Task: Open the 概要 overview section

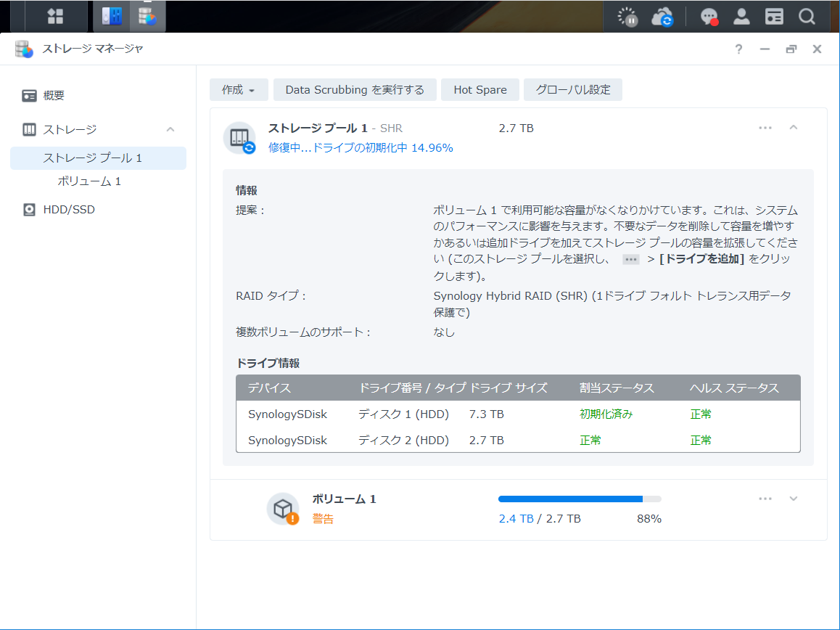Action: [54, 95]
